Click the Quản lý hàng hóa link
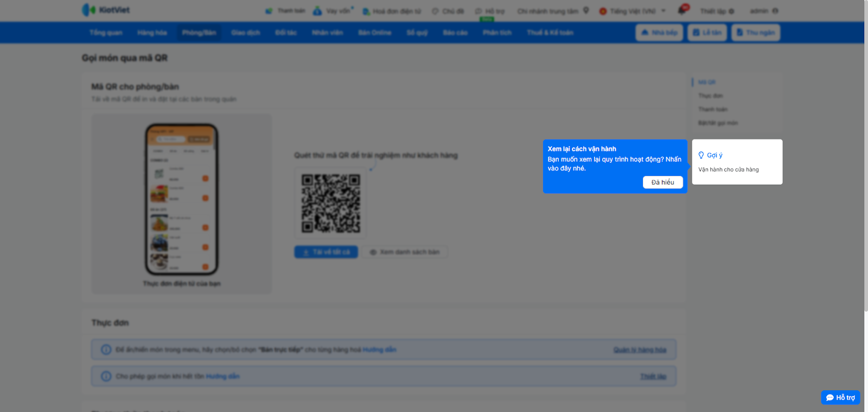This screenshot has width=868, height=412. pos(640,350)
